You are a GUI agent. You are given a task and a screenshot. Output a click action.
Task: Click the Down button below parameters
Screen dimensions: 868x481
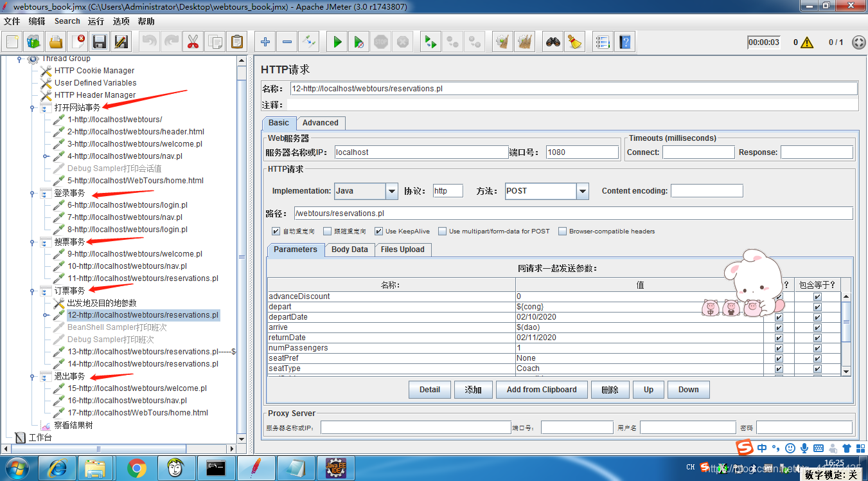(689, 390)
